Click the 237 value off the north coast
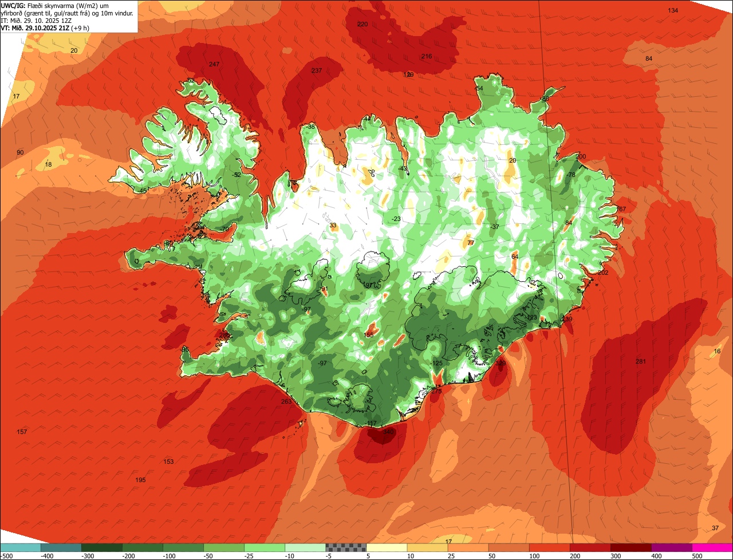This screenshot has height=560, width=733. click(317, 70)
